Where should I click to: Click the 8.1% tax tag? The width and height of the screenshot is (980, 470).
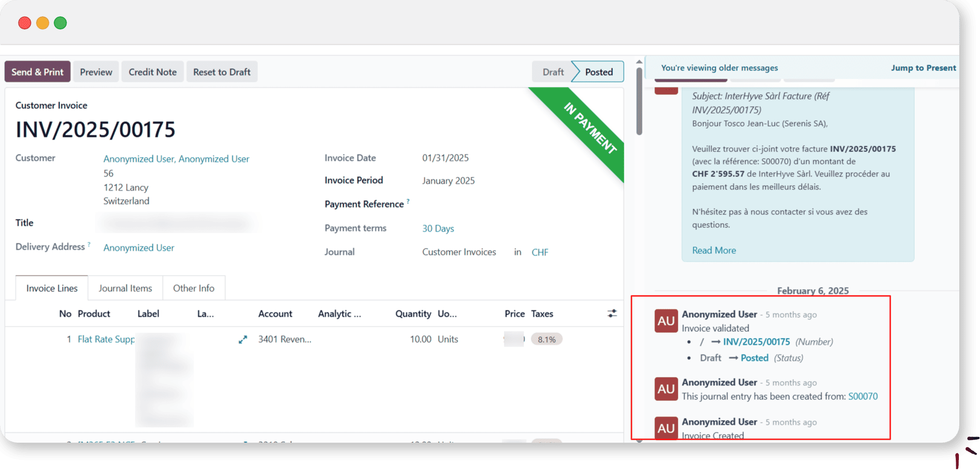546,339
